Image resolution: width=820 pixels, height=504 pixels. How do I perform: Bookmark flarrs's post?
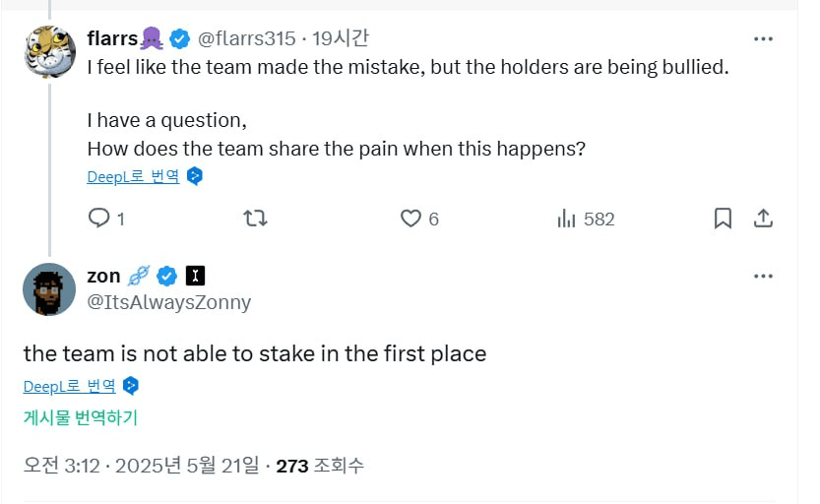point(723,219)
